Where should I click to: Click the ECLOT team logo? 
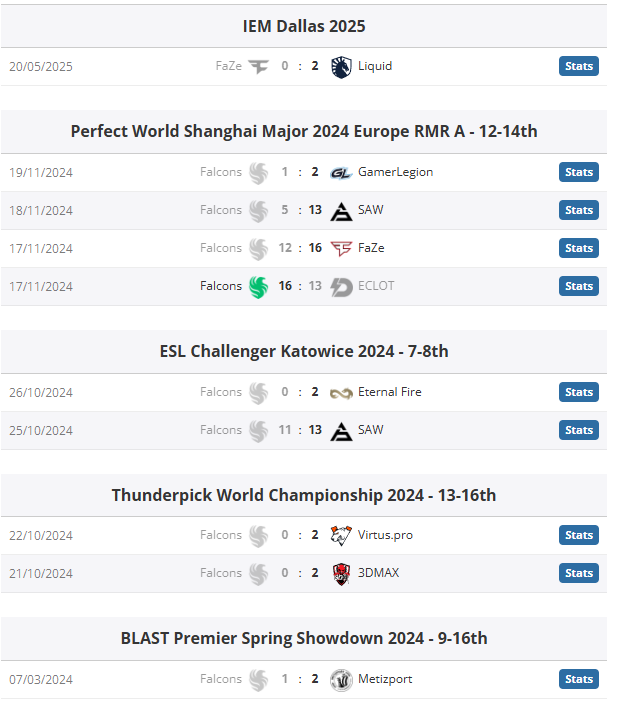click(x=341, y=287)
